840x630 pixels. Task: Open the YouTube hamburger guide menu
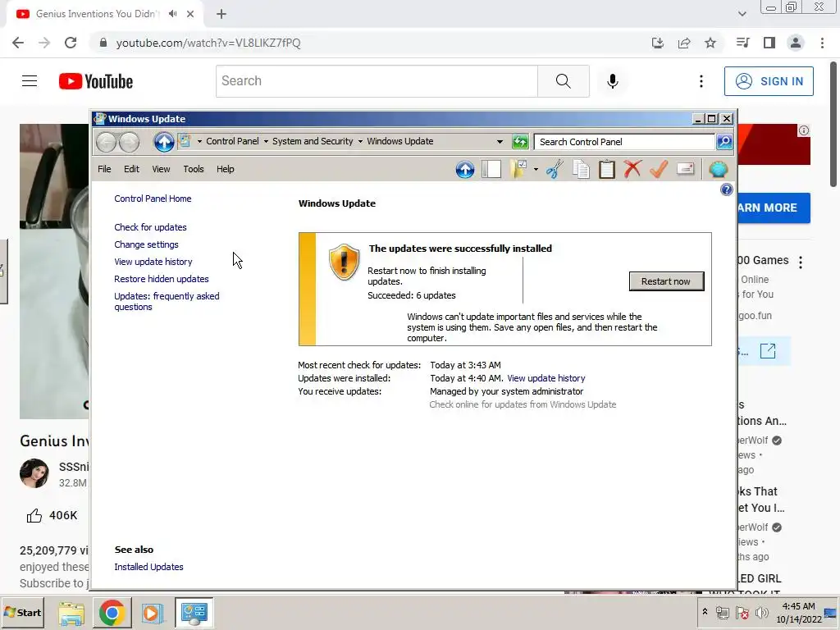pyautogui.click(x=30, y=81)
